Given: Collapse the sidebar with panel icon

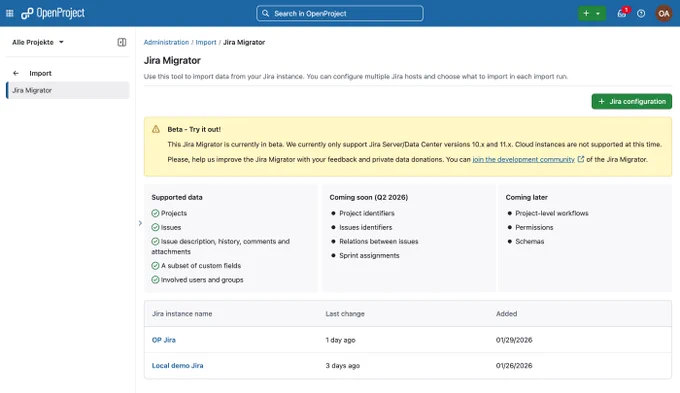Looking at the screenshot, I should [x=122, y=42].
